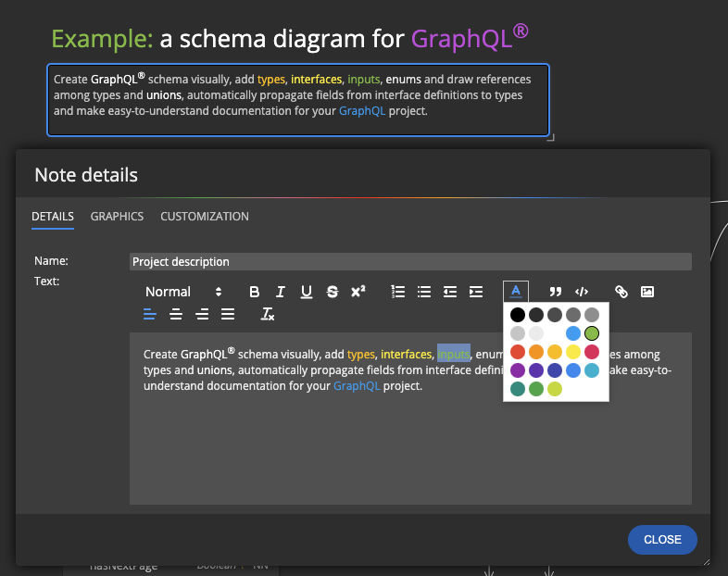Viewport: 728px width, 576px height.
Task: Pick the light gray swatch in the second row
Action: click(x=518, y=333)
